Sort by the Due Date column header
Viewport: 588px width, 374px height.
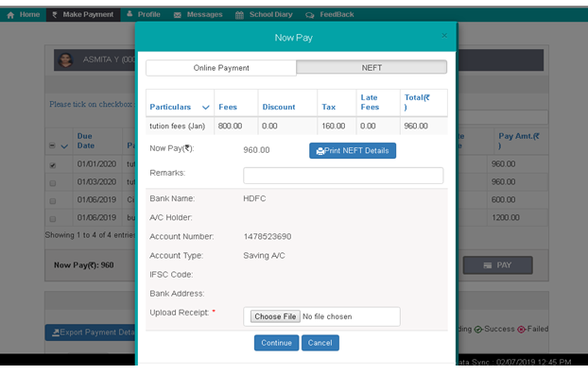[x=86, y=141]
